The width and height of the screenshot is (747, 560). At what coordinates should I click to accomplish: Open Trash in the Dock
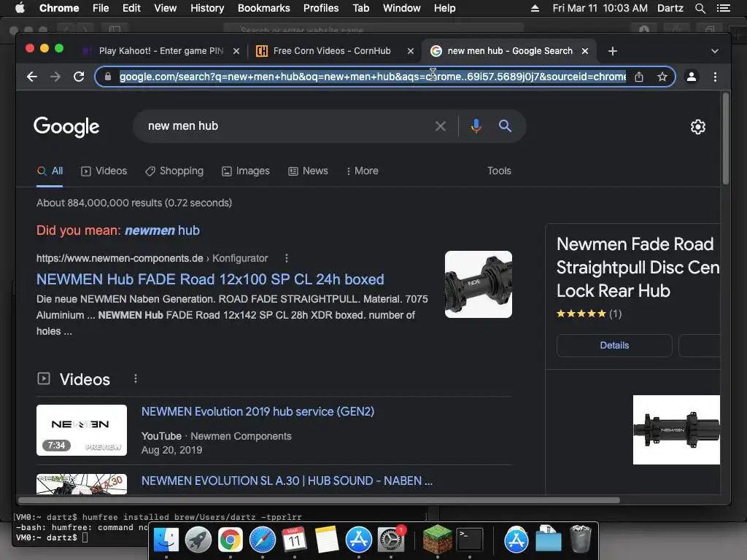580,540
